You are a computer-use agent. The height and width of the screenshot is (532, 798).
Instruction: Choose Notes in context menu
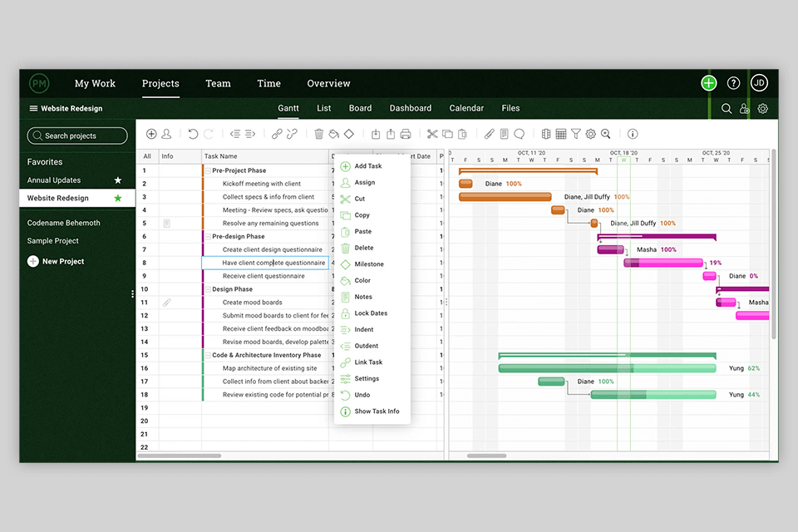click(363, 297)
